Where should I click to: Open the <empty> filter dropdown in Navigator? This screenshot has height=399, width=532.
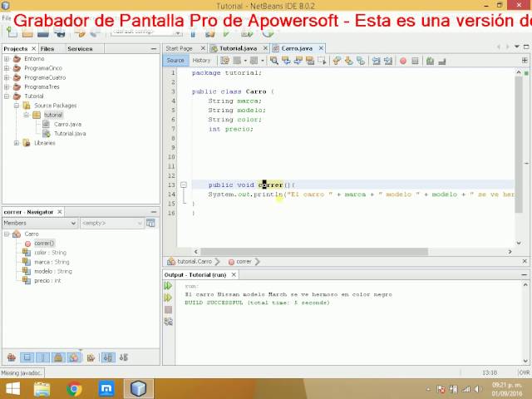(x=112, y=223)
